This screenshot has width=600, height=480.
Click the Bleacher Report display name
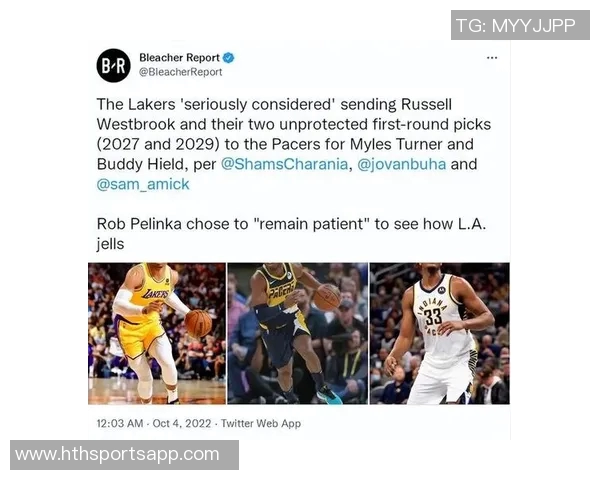pyautogui.click(x=179, y=58)
